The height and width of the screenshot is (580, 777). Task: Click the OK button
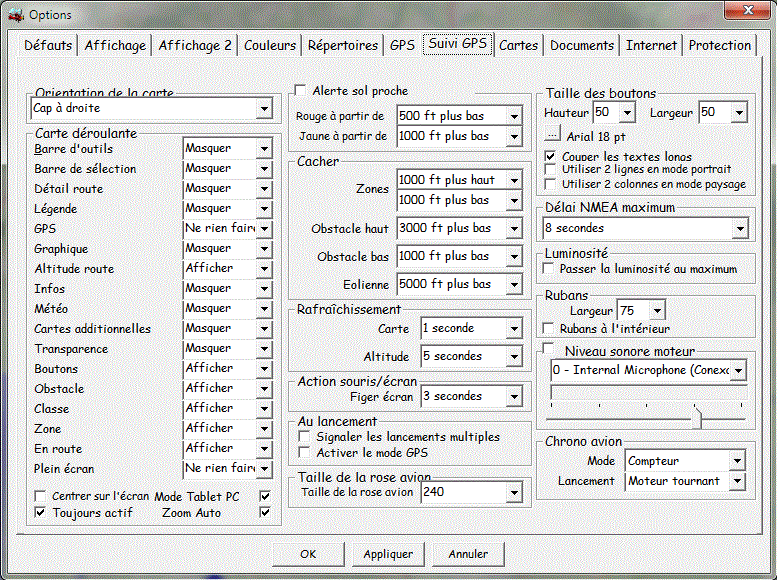click(308, 554)
